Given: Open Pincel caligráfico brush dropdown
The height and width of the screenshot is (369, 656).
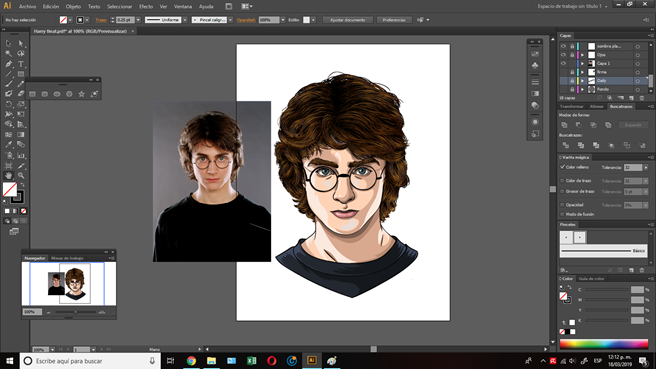Looking at the screenshot, I should click(x=231, y=20).
